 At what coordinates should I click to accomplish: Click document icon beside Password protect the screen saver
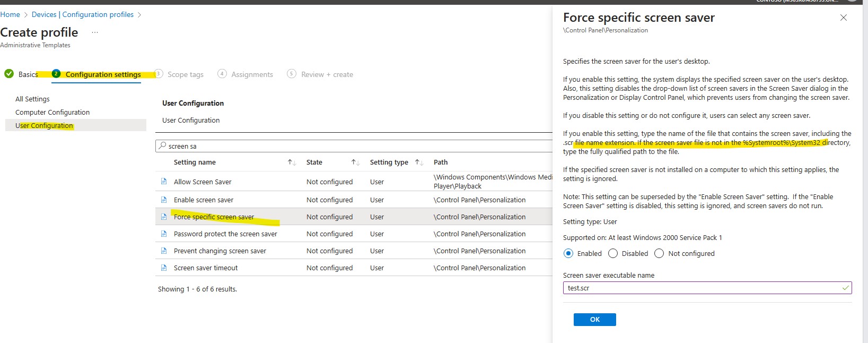(164, 234)
